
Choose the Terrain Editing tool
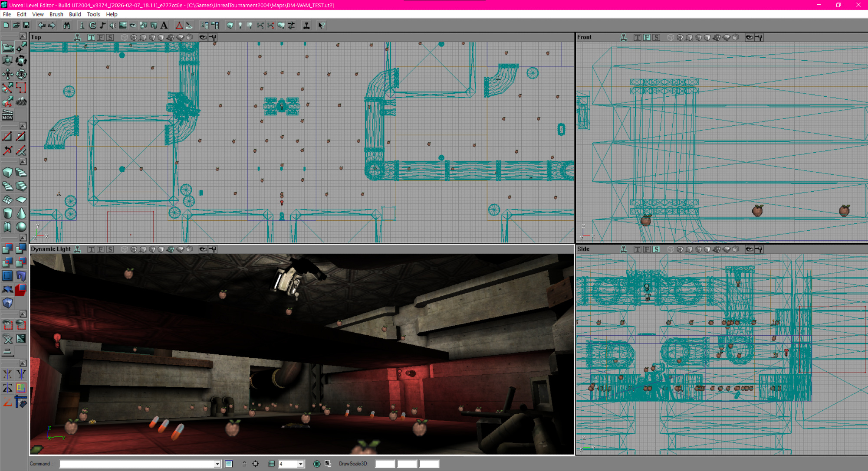point(21,101)
